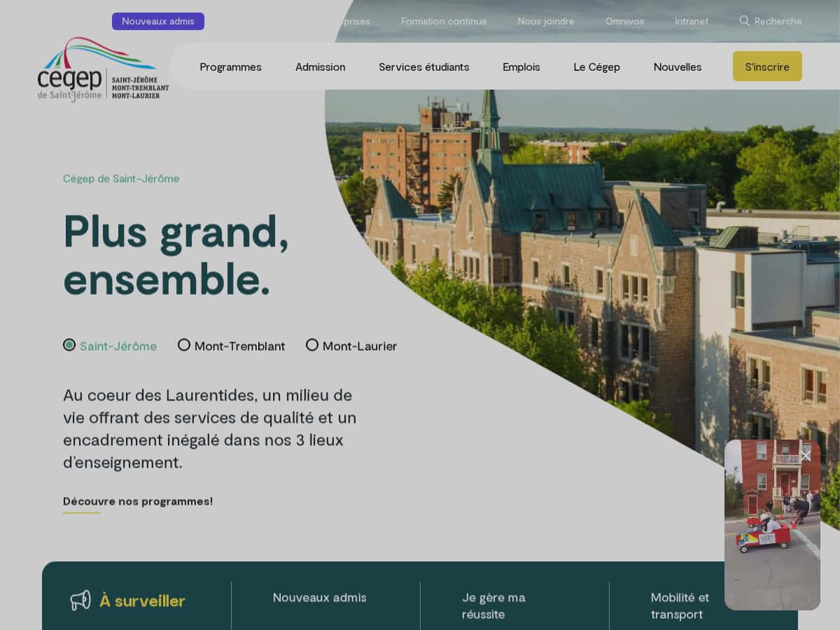Click the Cégep de Saint-Jérôme logo
The image size is (840, 630).
103,69
